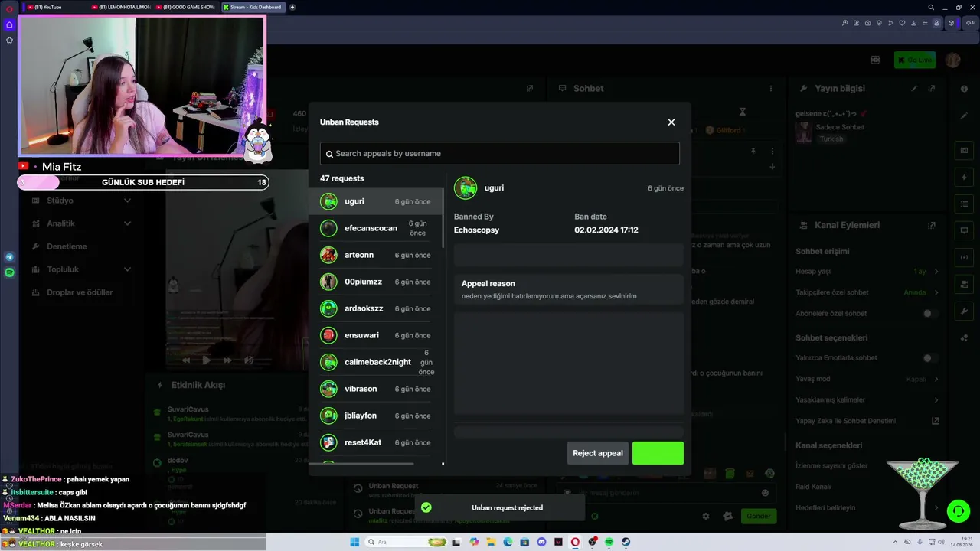980x551 pixels.
Task: Open Spotify from the taskbar
Action: (609, 543)
